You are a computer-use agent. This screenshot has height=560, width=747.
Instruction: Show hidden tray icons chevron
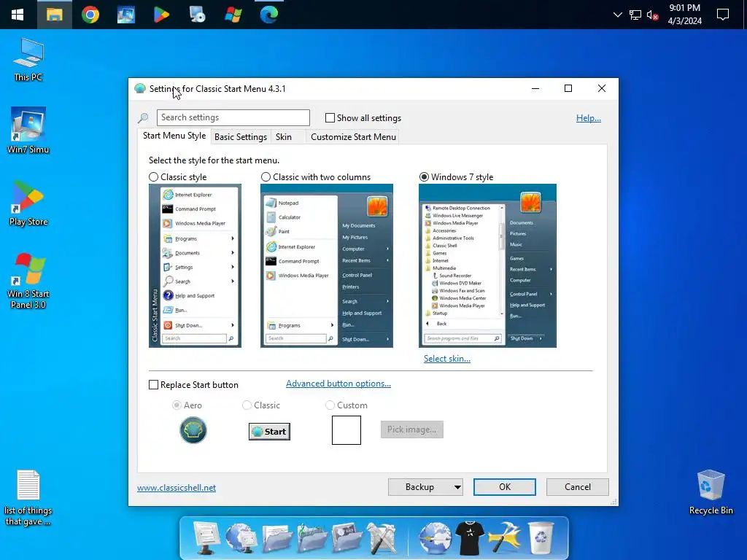[x=617, y=15]
